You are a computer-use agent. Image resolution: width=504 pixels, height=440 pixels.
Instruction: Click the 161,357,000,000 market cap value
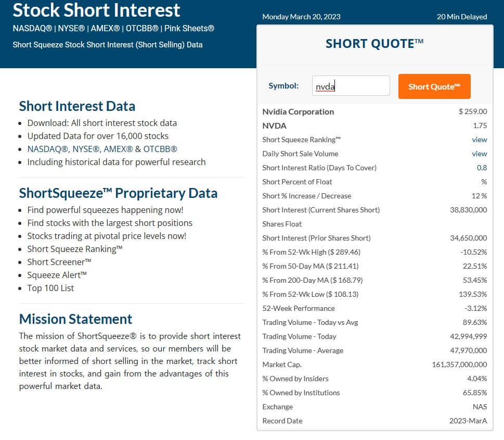[459, 364]
